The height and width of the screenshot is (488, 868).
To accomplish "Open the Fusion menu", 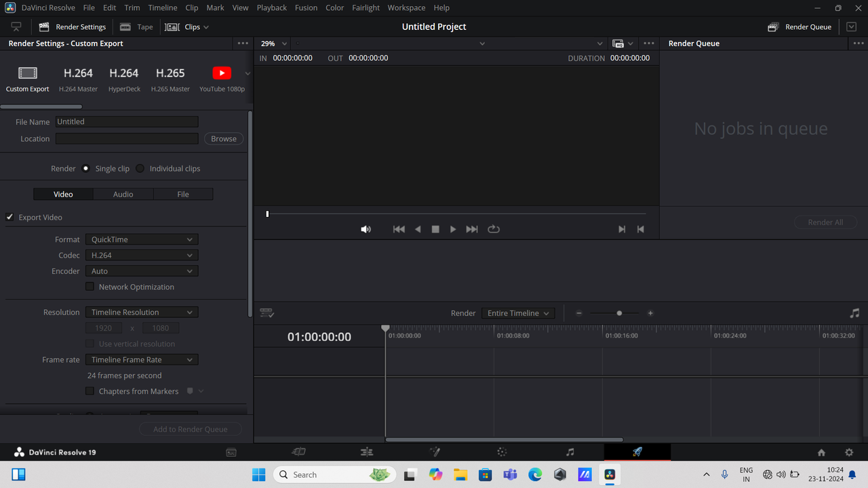I will tap(306, 7).
